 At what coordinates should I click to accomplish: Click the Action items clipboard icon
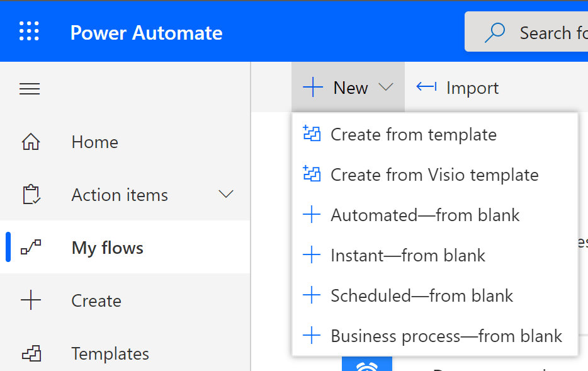click(30, 195)
